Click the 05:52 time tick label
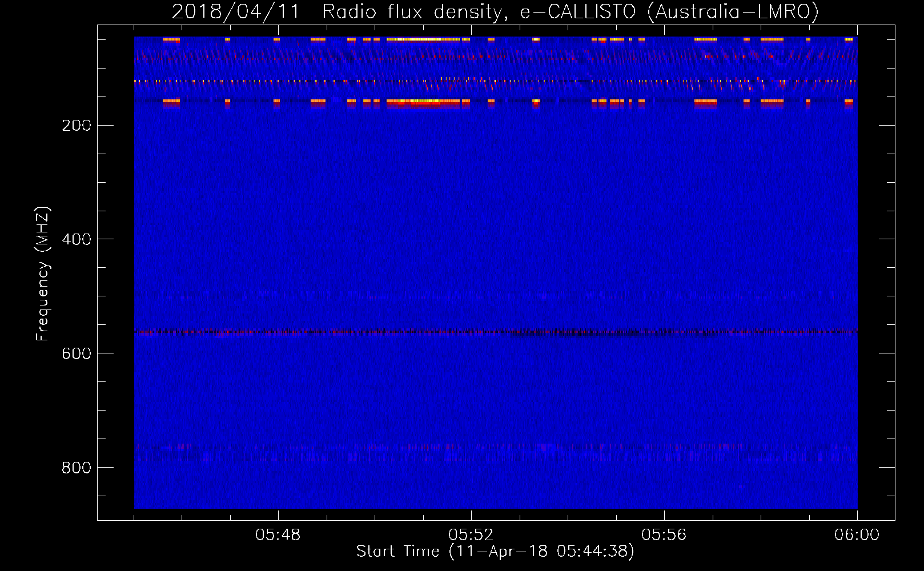 [471, 535]
